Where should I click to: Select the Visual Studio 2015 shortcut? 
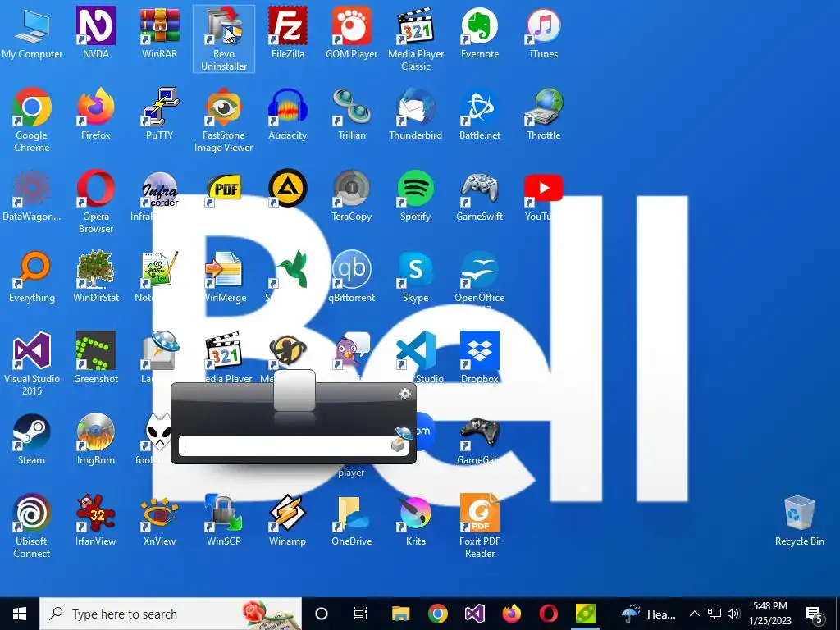[x=32, y=364]
